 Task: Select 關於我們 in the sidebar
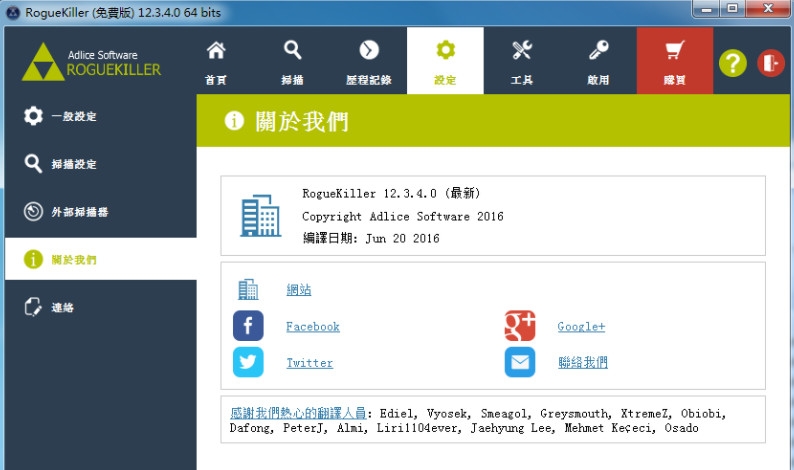tap(101, 259)
